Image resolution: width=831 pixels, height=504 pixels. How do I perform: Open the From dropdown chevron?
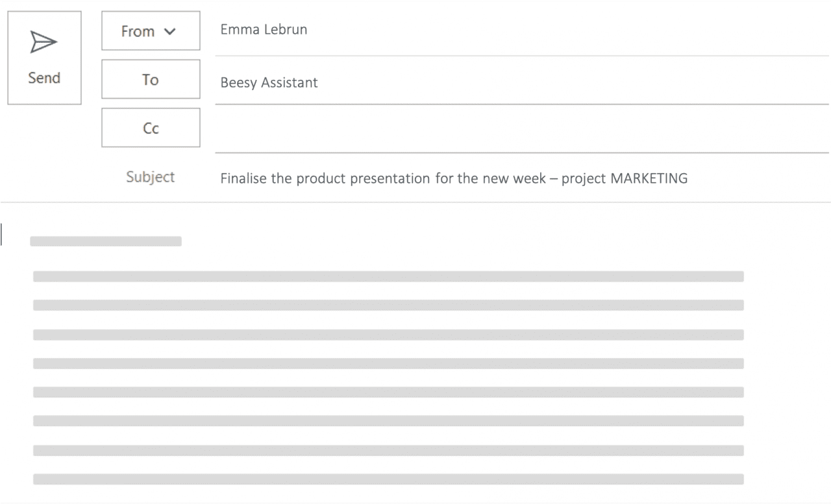coord(171,30)
